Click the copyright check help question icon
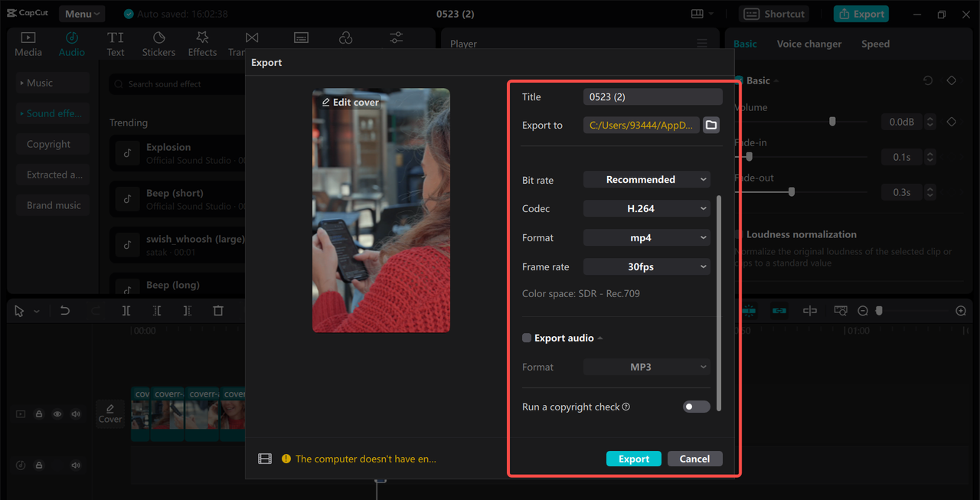 point(626,407)
